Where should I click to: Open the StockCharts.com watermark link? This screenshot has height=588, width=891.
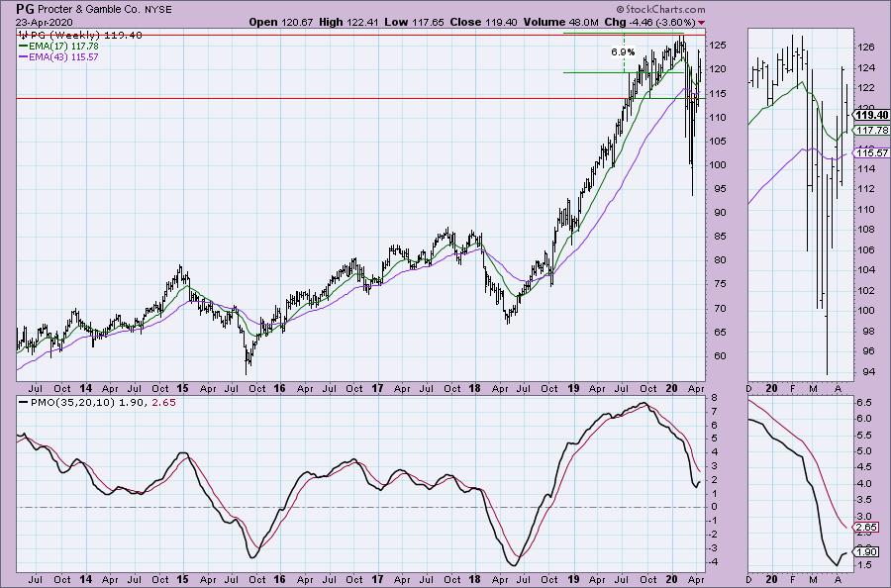coord(665,10)
